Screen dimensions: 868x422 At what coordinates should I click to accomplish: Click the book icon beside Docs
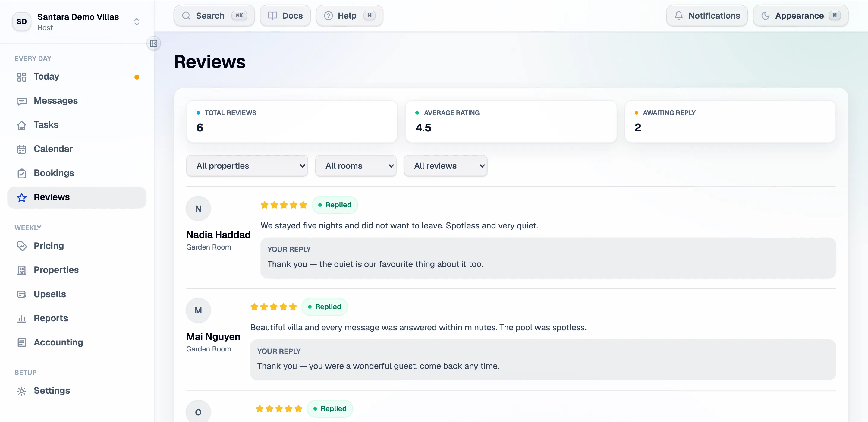pyautogui.click(x=272, y=16)
